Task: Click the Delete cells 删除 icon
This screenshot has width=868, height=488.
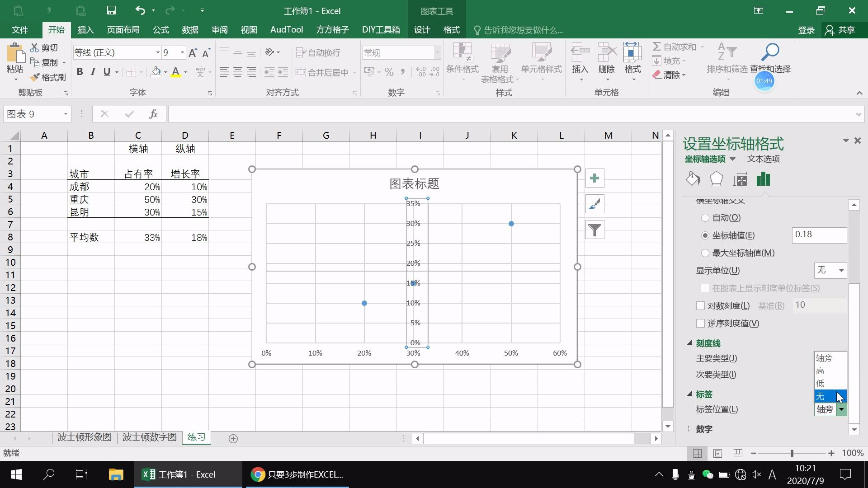Action: [607, 53]
